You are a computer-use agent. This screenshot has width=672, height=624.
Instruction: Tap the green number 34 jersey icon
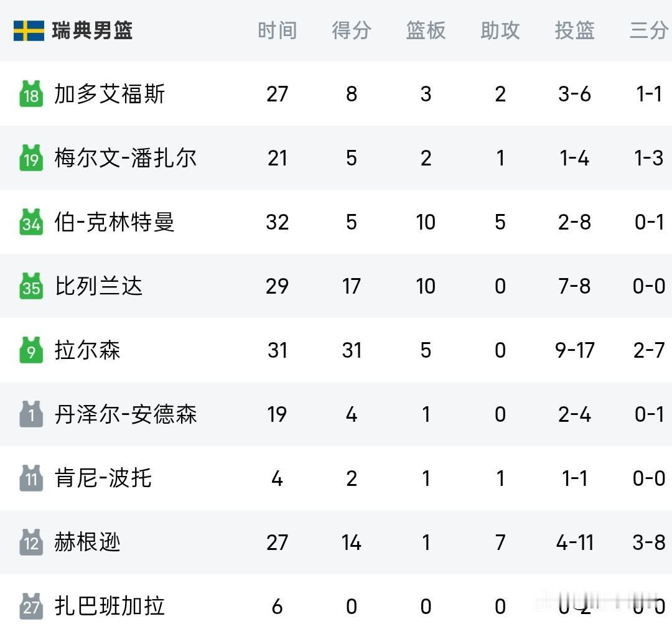(x=31, y=221)
